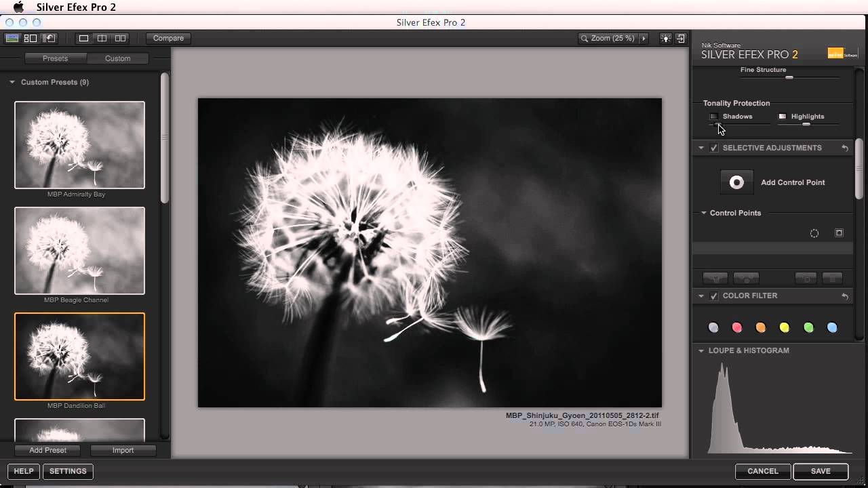Screen dimensions: 868x488
Task: Click the Zoom magnifier at 25%
Action: pos(584,39)
